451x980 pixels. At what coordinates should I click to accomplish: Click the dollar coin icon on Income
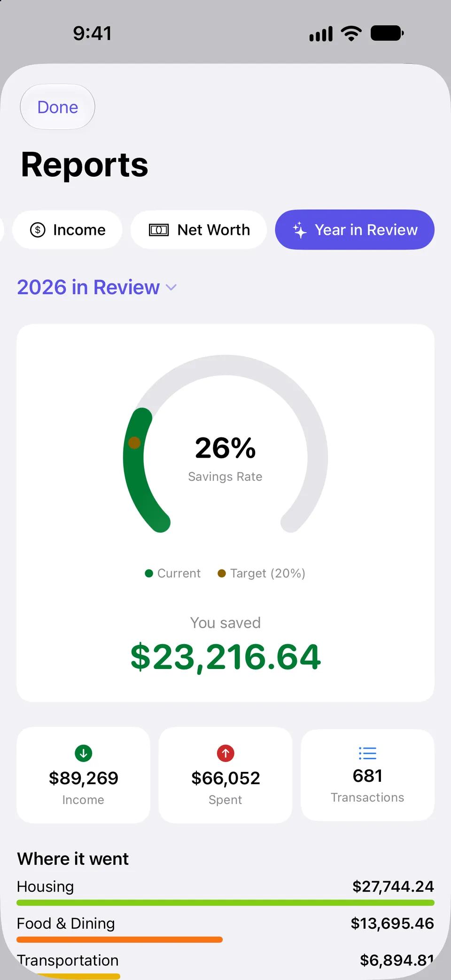point(38,230)
